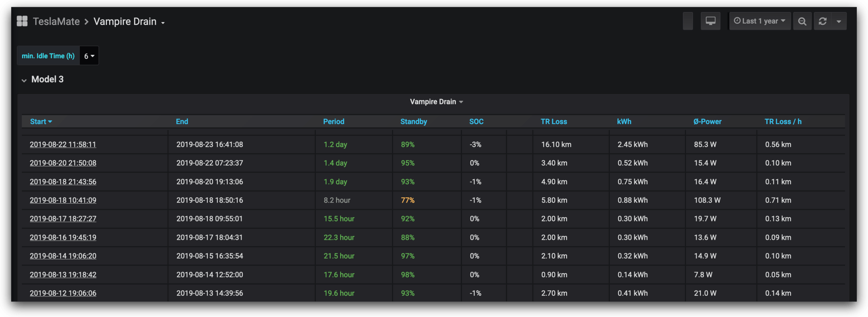Open the Last 1 year time picker
This screenshot has width=868, height=317.
(x=760, y=21)
